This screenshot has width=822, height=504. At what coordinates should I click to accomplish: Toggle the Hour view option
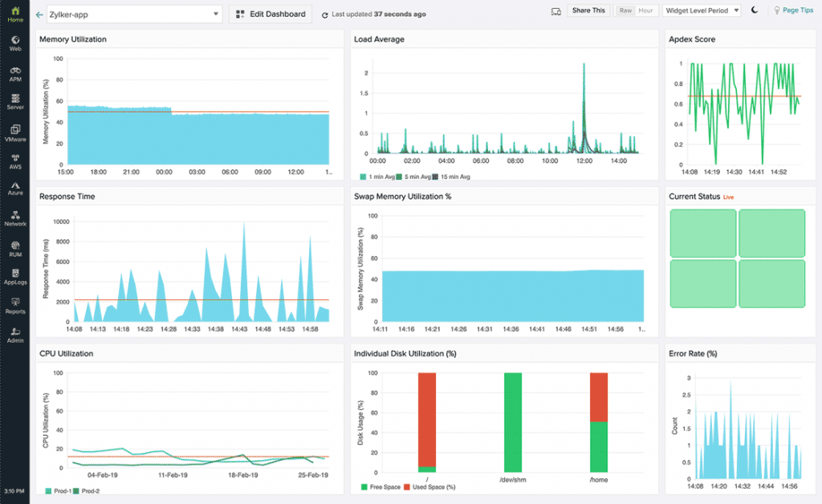[x=647, y=10]
